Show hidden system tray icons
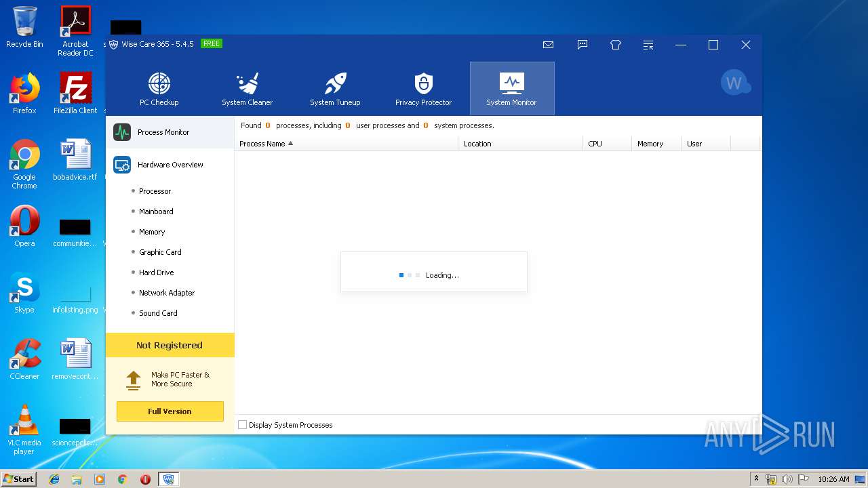 point(756,479)
